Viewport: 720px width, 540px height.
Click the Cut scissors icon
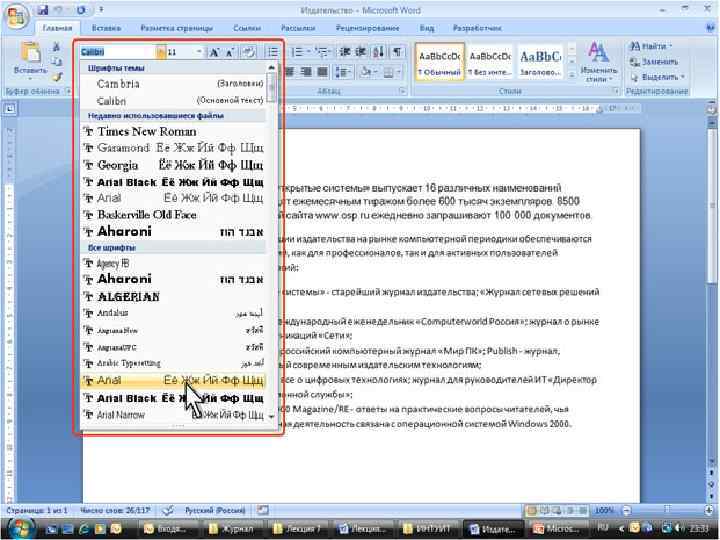(x=56, y=46)
